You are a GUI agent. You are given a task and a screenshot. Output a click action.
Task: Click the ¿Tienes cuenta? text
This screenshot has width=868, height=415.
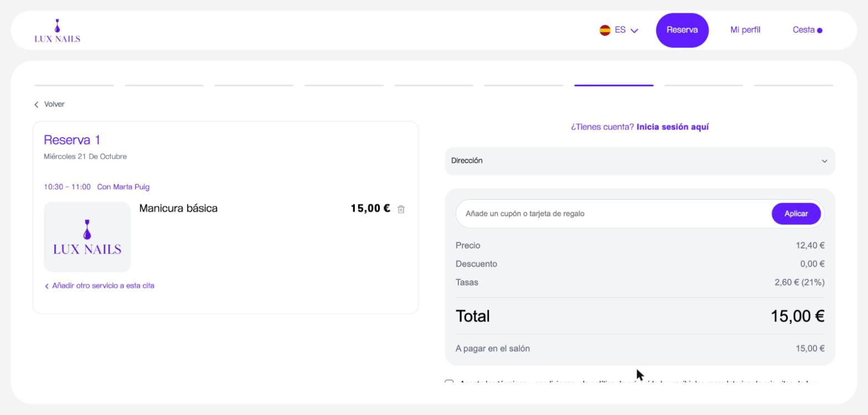tap(603, 127)
